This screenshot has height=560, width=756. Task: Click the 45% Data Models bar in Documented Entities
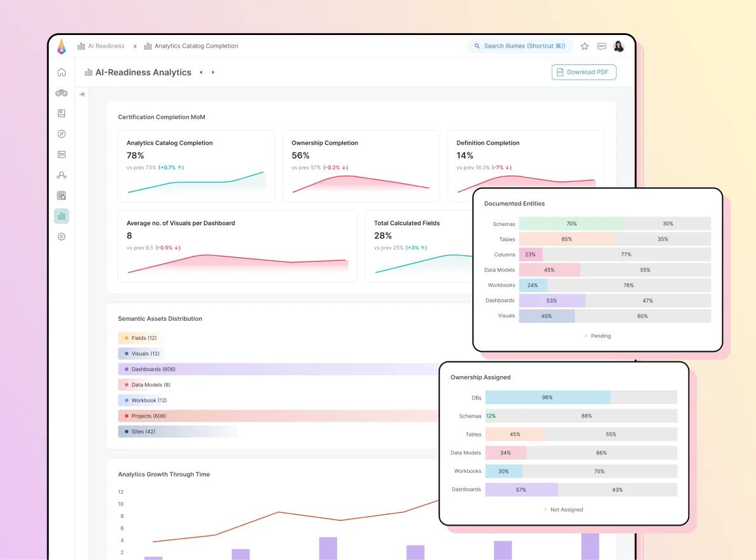[549, 270]
